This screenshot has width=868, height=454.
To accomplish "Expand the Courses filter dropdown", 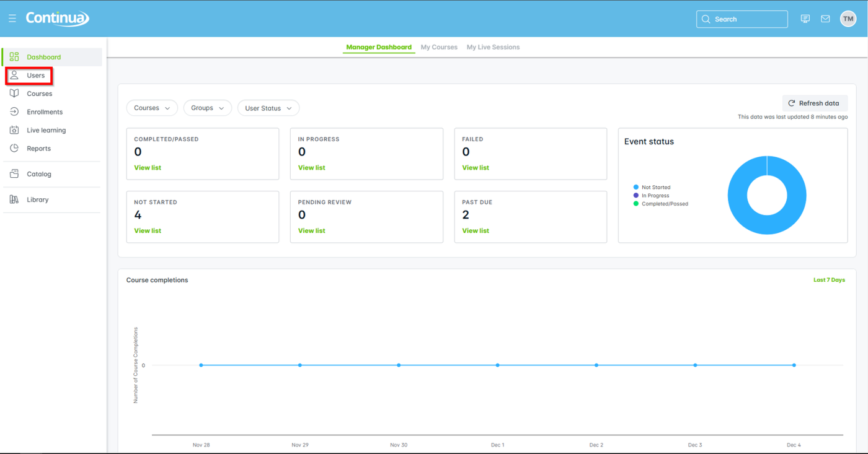I will pyautogui.click(x=152, y=108).
